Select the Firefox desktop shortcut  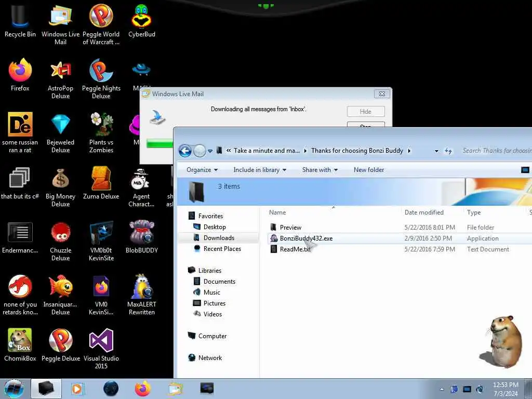[x=20, y=75]
